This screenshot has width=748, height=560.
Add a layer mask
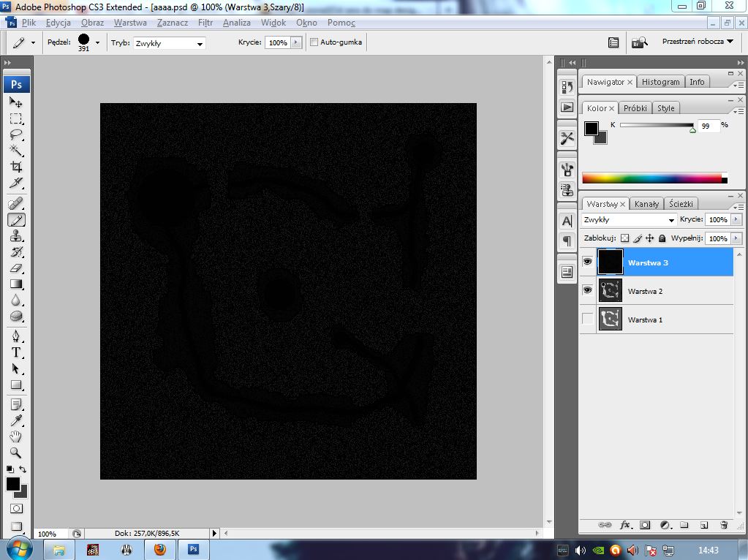(x=645, y=525)
